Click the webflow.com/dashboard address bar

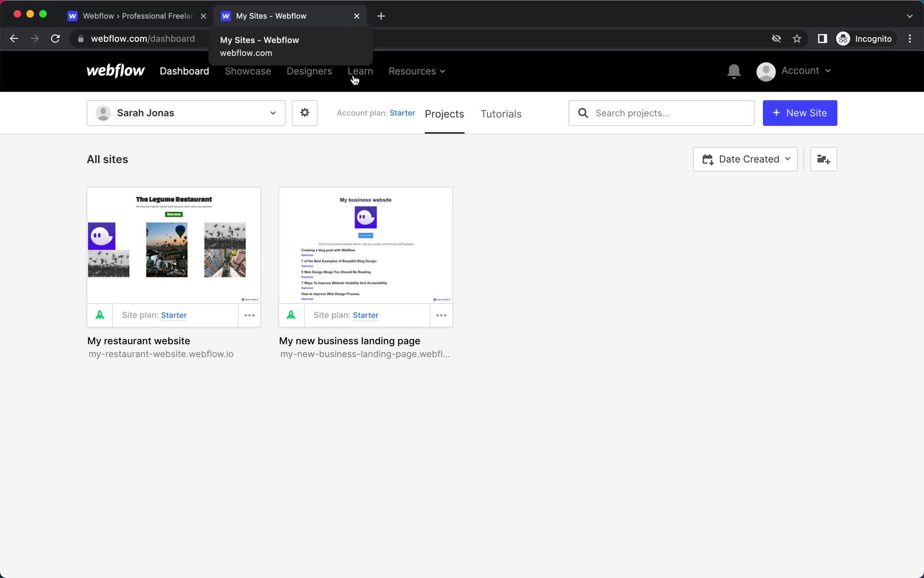142,39
